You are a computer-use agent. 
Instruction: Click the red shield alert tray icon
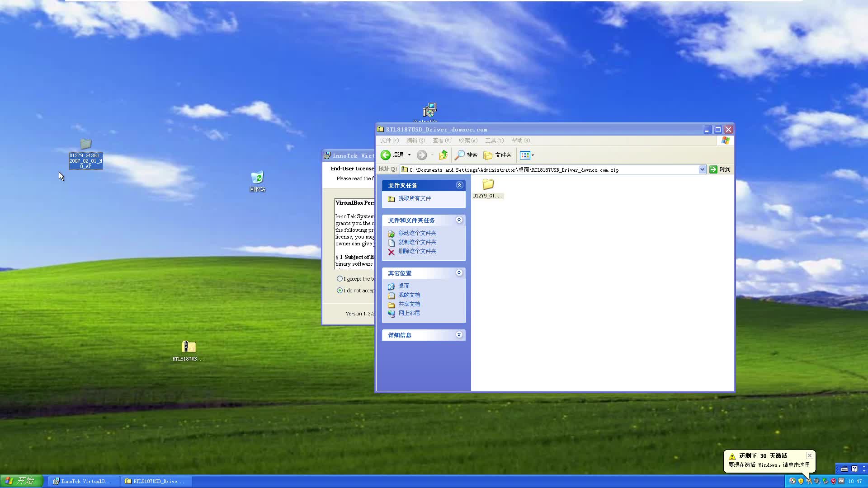pos(834,481)
